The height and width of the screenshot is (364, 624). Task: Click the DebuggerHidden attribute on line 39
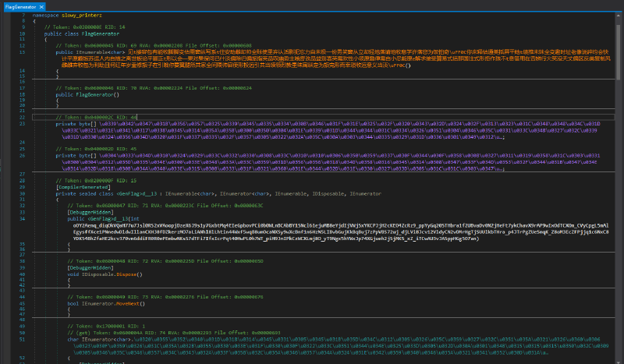[92, 267]
